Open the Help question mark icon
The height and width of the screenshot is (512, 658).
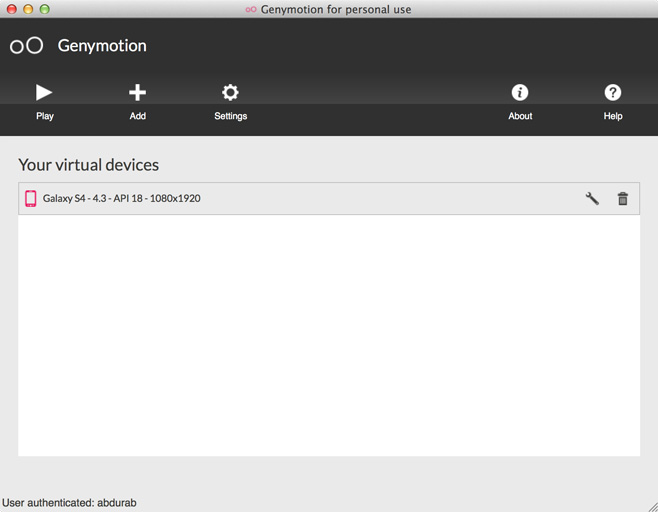[x=613, y=92]
